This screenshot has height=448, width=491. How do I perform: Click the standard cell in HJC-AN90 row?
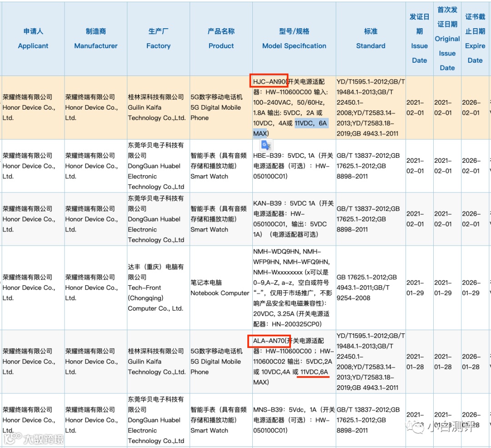tap(371, 107)
